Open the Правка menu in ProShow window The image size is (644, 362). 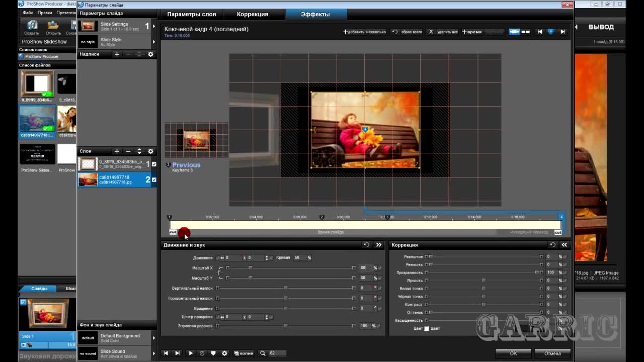click(45, 12)
